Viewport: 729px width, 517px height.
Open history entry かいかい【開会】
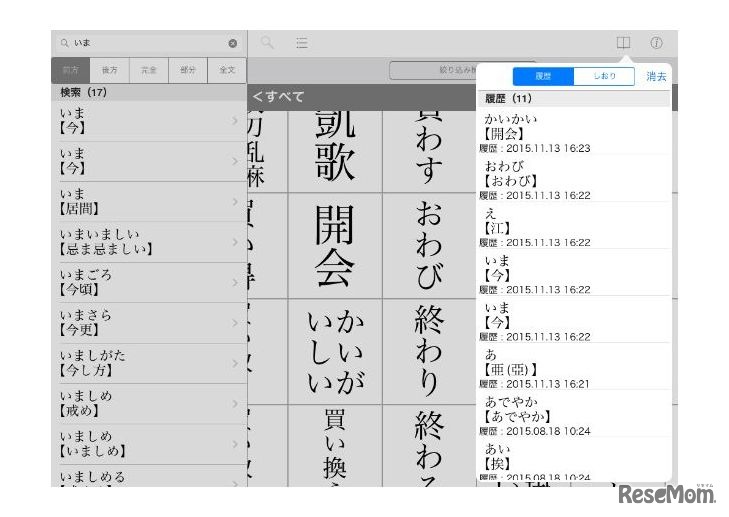pos(574,133)
